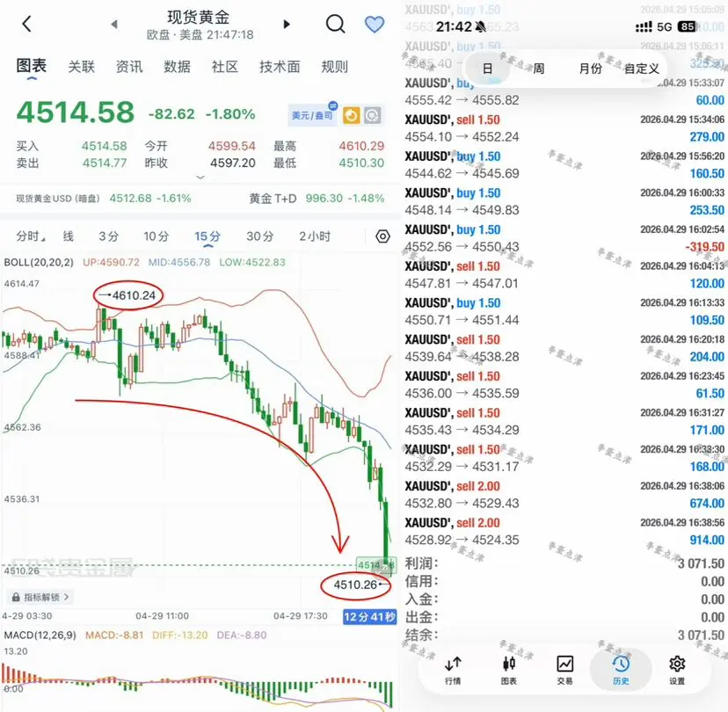
Task: Go back with the left chevron icon
Action: pyautogui.click(x=27, y=24)
